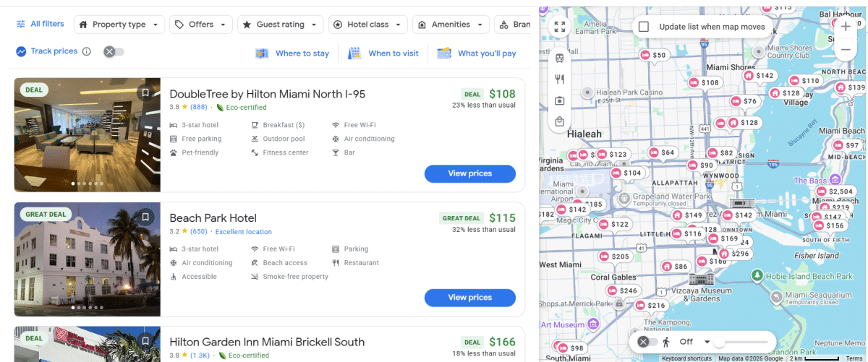Open All filters panel
Screen dimensions: 868x362
point(41,24)
